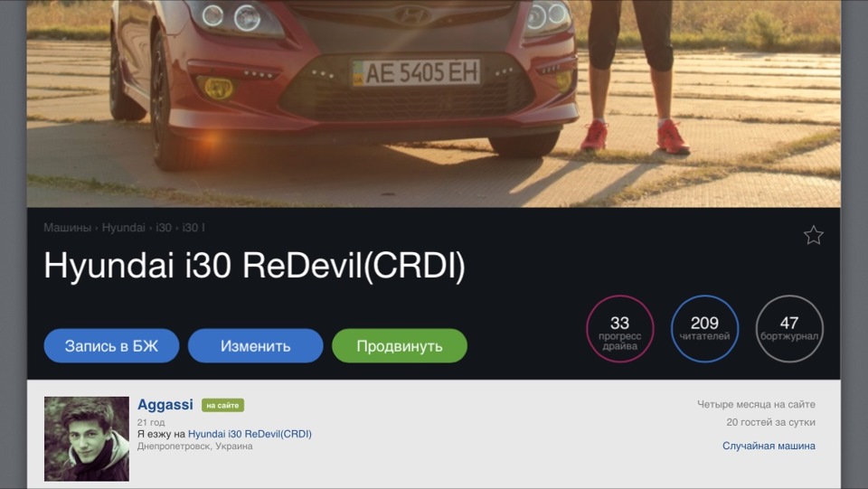Click the Hyundai i30 ReDevil(CRDI) page title

[254, 266]
